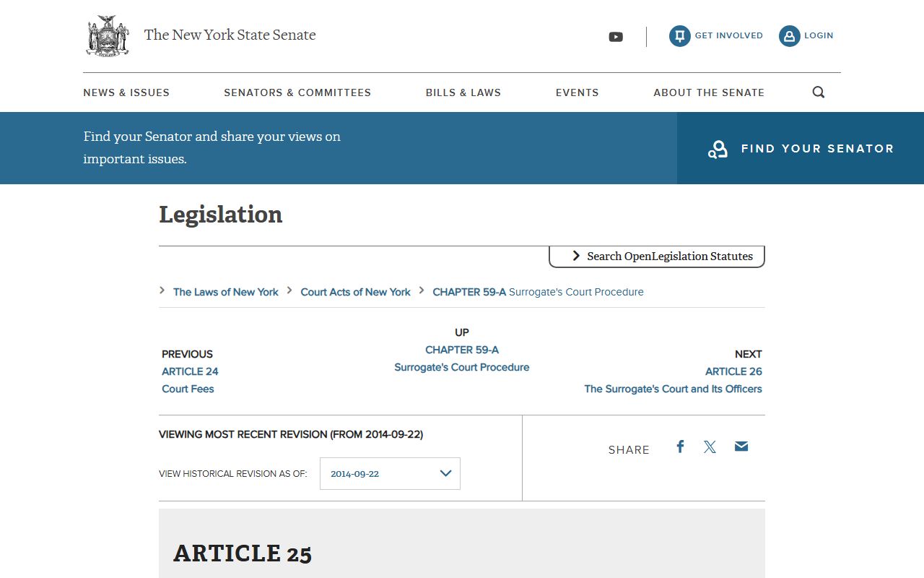Viewport: 924px width, 578px height.
Task: Click the Share label
Action: pyautogui.click(x=629, y=449)
